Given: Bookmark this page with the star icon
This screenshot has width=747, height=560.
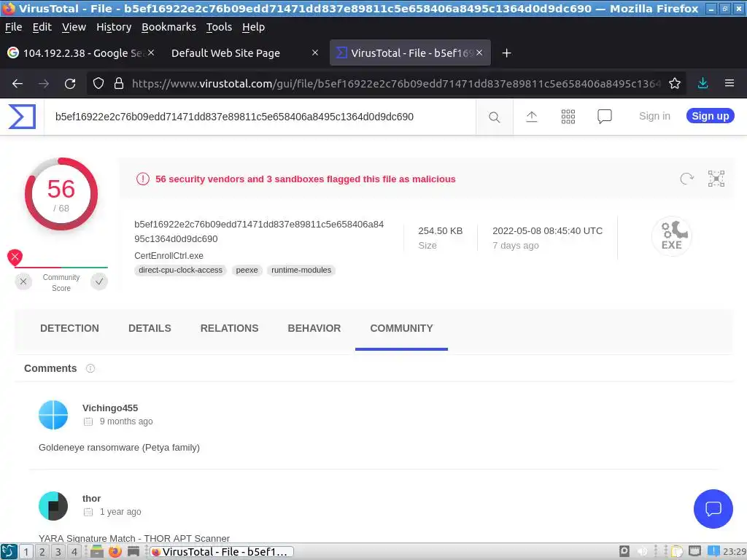Looking at the screenshot, I should pyautogui.click(x=675, y=84).
